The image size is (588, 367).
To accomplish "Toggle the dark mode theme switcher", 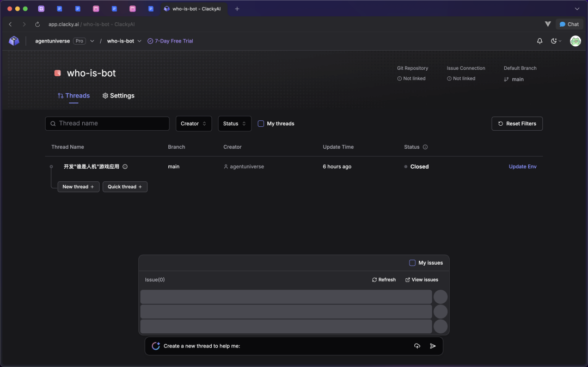I will 556,41.
